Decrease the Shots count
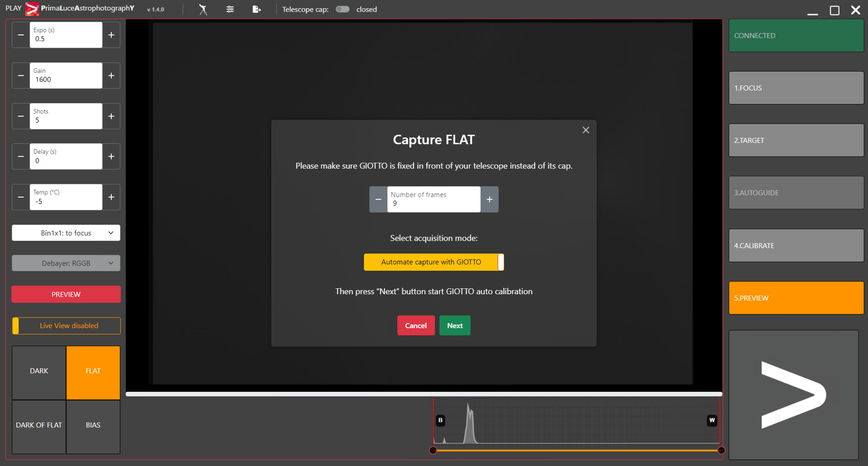868x466 pixels. (x=21, y=116)
